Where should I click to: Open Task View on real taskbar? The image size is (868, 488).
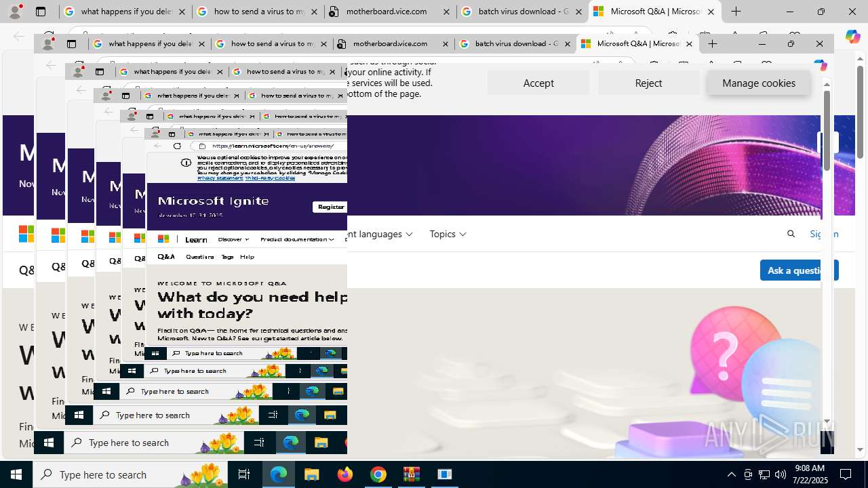coord(244,474)
